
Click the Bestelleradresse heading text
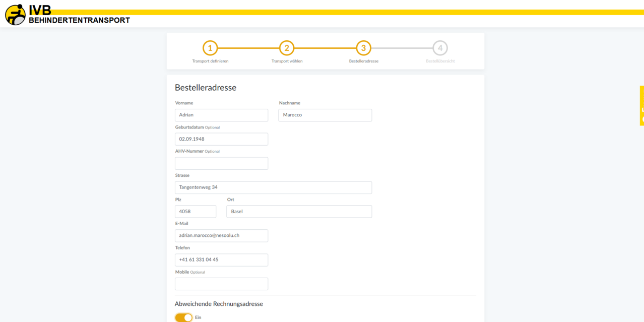pos(206,88)
